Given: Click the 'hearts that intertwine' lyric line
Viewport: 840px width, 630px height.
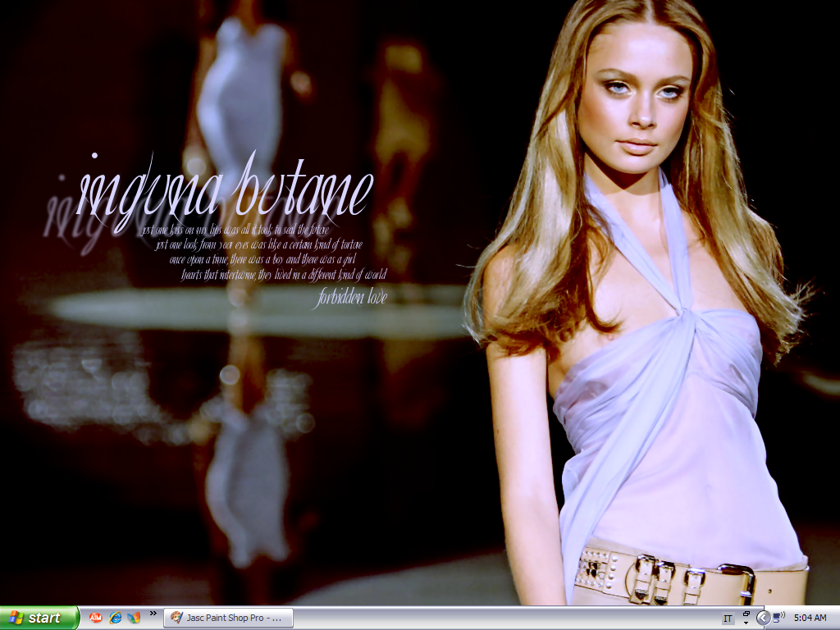Looking at the screenshot, I should [x=283, y=275].
